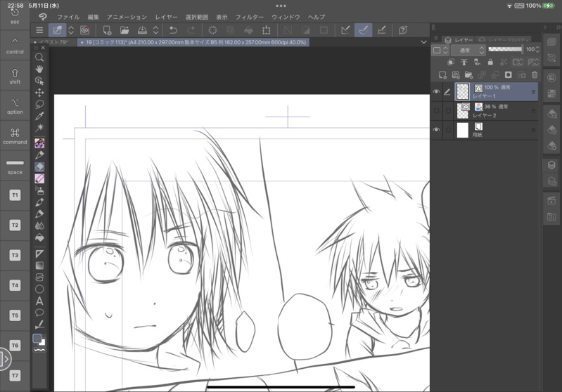Click the esc edge keyboard key

pyautogui.click(x=15, y=16)
